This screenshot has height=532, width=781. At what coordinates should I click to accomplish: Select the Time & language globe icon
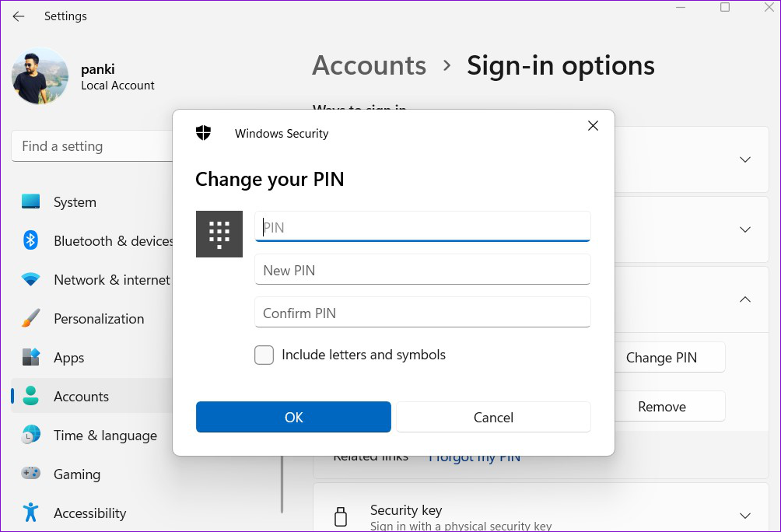pos(31,435)
